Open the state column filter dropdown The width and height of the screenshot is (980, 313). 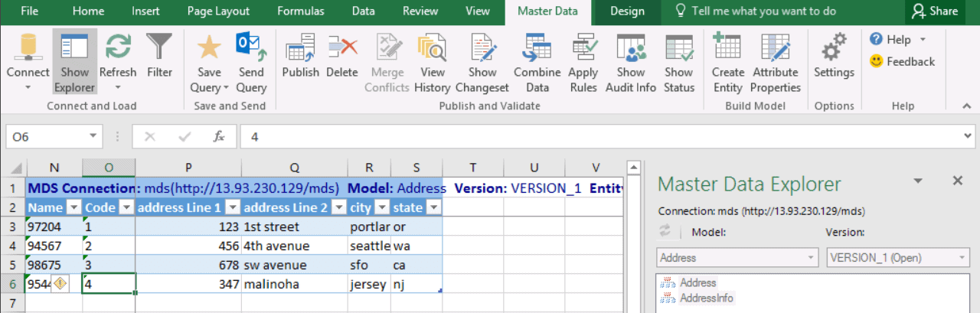433,207
